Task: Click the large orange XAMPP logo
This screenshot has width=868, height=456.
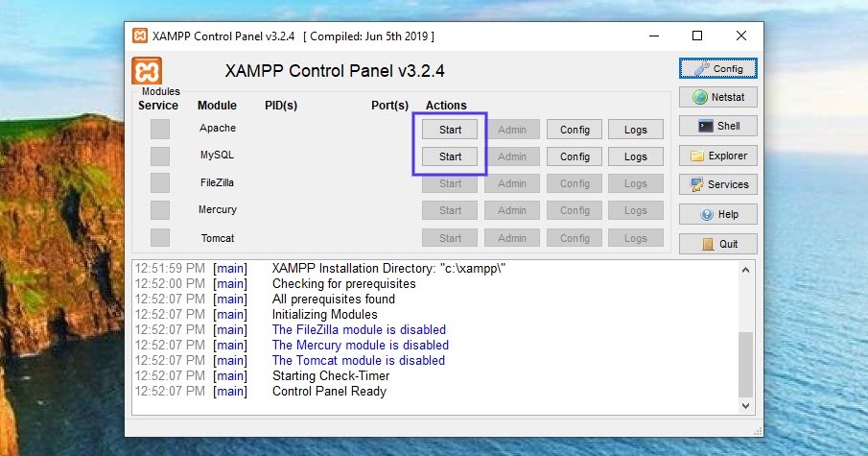Action: [147, 71]
